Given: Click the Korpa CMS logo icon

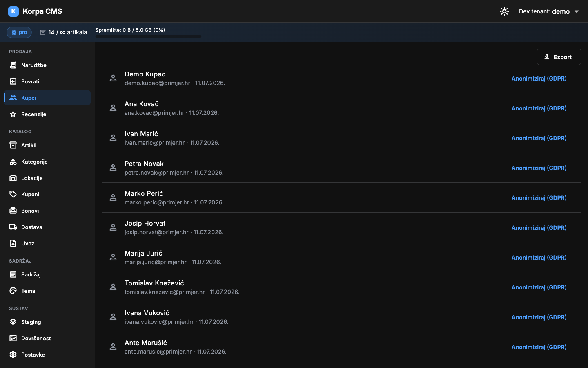Looking at the screenshot, I should (13, 11).
